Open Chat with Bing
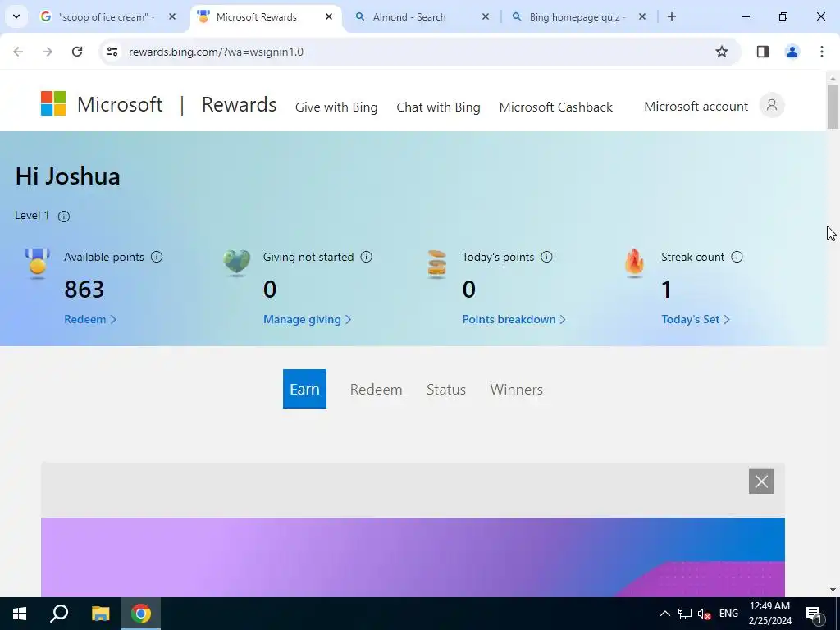 point(438,107)
